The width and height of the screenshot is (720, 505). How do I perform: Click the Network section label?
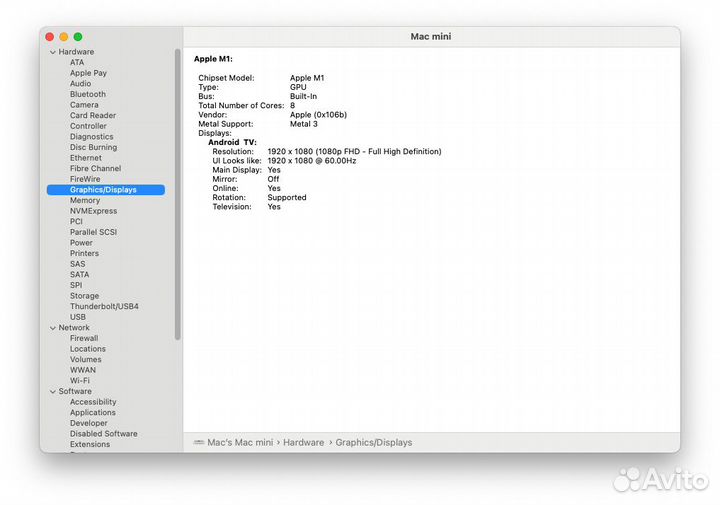pos(74,328)
